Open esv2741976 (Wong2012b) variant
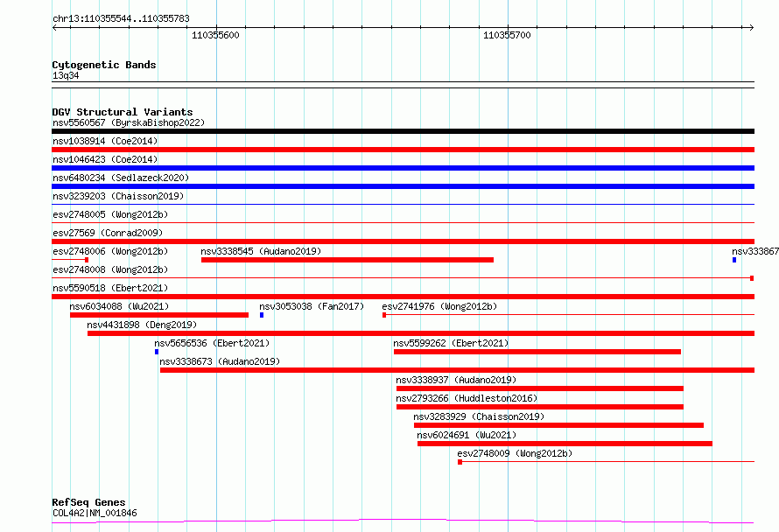779x532 pixels. click(439, 306)
